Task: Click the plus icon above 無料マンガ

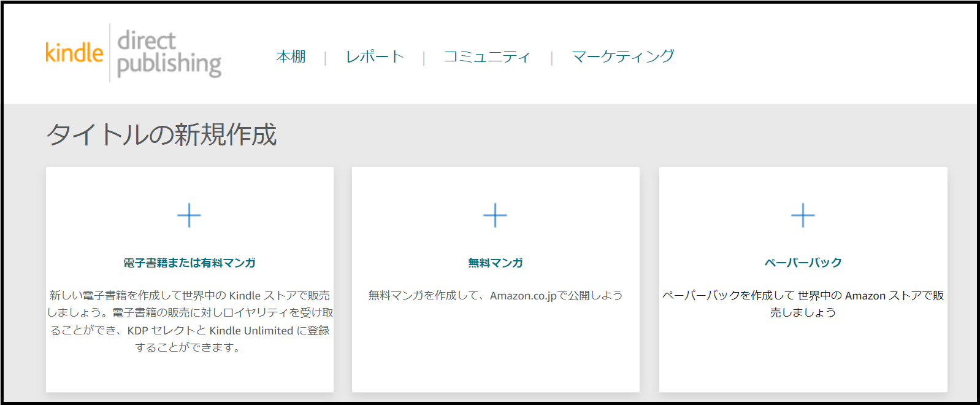Action: coord(495,215)
